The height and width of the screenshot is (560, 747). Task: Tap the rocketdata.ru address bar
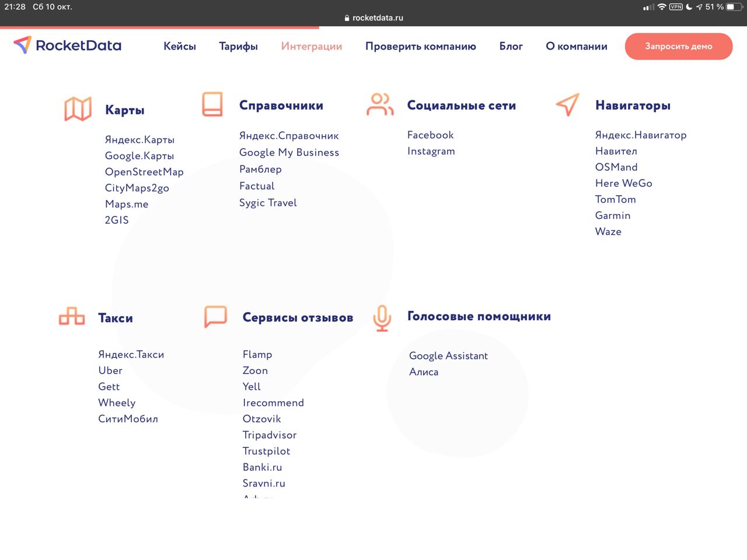point(373,18)
